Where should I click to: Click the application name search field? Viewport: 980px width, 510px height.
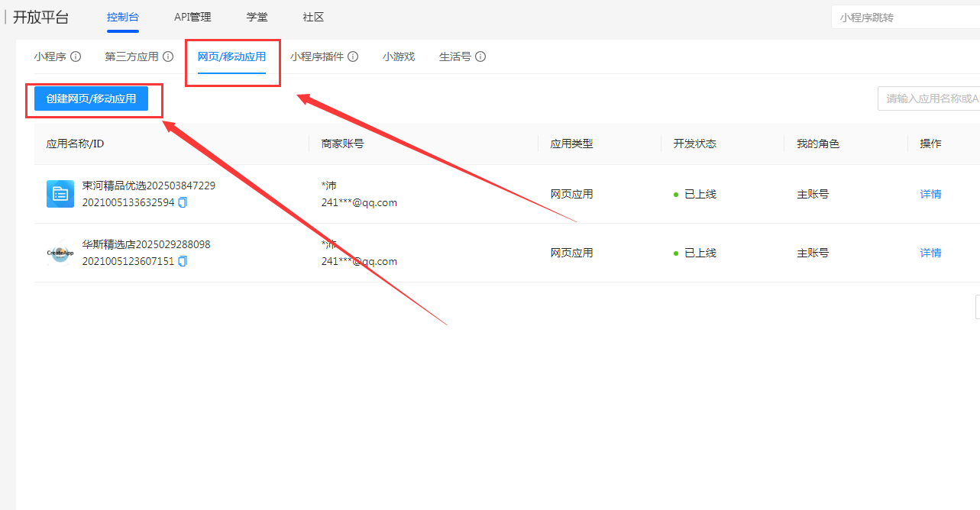tap(940, 98)
